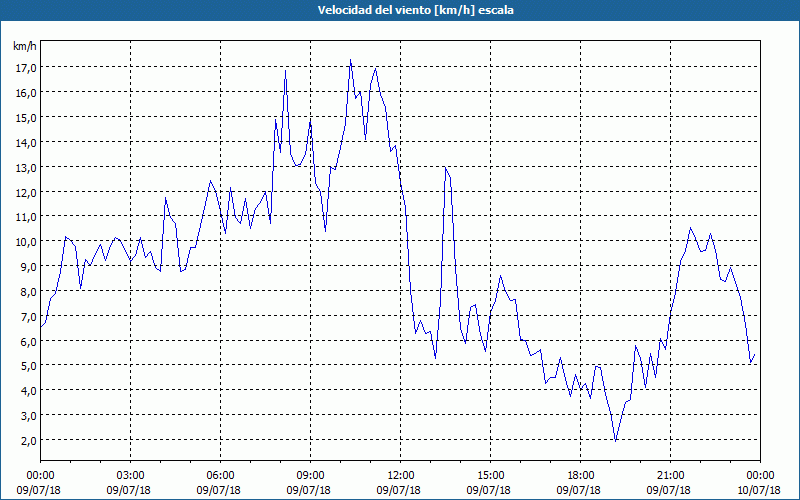Image resolution: width=800 pixels, height=500 pixels.
Task: Click the 09/07/18 date under 00:00
Action: click(x=38, y=490)
